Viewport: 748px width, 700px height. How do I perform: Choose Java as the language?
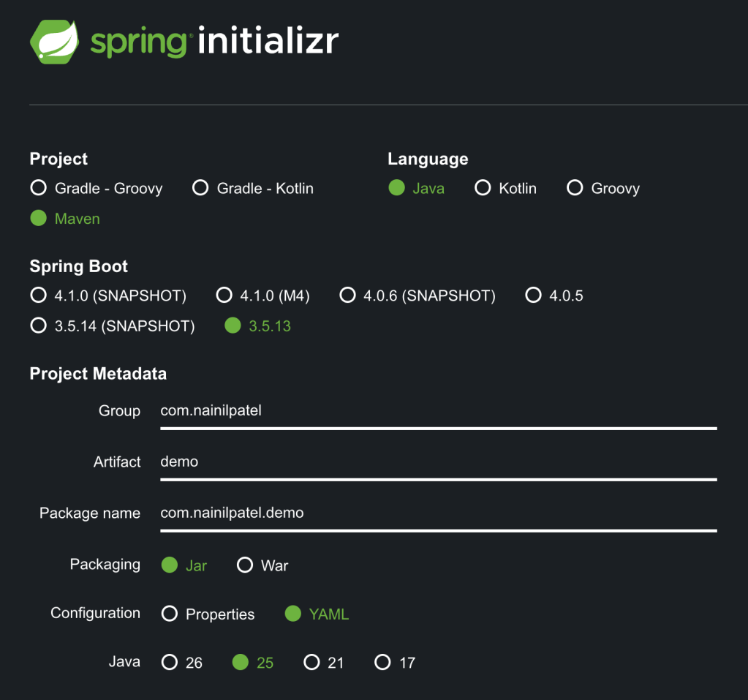pyautogui.click(x=397, y=188)
